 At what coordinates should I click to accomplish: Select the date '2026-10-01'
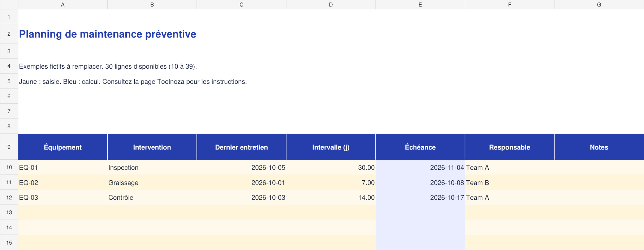coord(241,182)
